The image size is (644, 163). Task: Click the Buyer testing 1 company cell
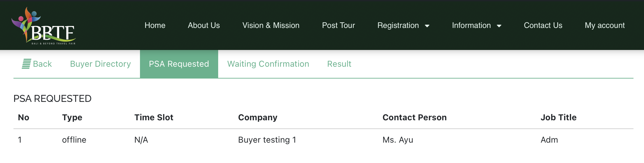click(267, 140)
